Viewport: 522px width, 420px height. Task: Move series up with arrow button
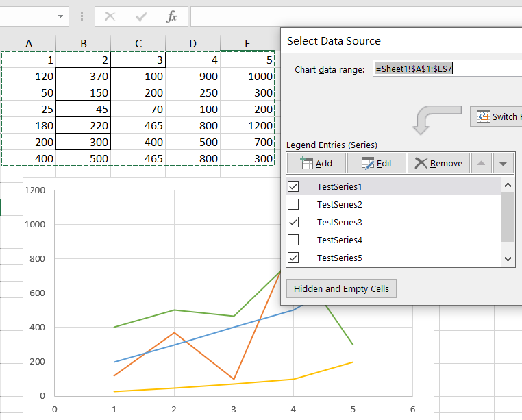(482, 163)
